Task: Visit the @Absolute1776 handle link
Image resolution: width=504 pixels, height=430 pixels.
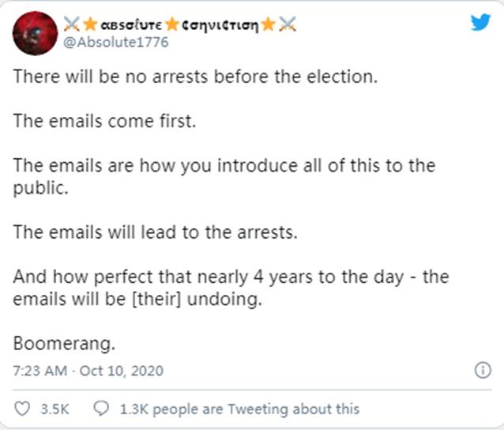Action: pos(116,42)
